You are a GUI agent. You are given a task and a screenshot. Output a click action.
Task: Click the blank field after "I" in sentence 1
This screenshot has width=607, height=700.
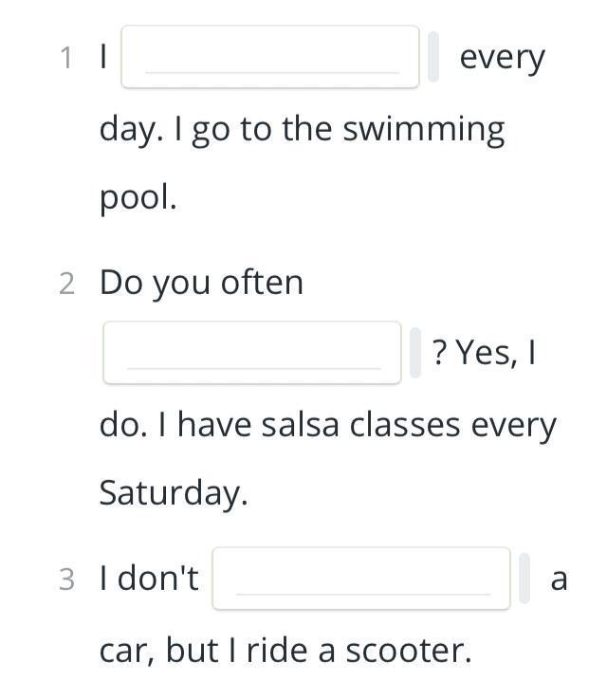[270, 57]
